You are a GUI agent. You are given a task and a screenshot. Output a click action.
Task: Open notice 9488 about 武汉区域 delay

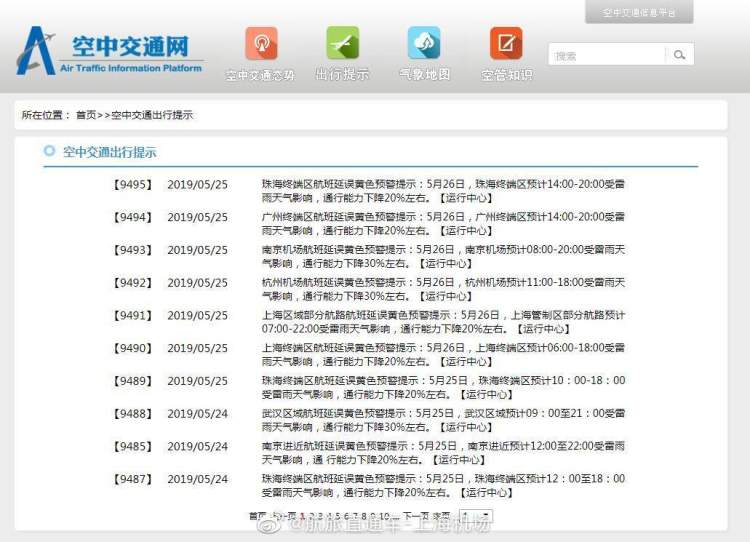pyautogui.click(x=443, y=420)
